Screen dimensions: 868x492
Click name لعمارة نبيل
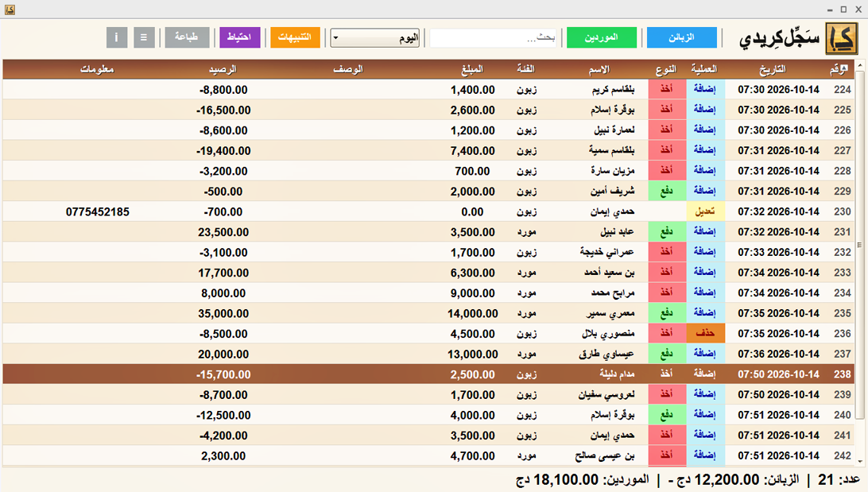[614, 130]
